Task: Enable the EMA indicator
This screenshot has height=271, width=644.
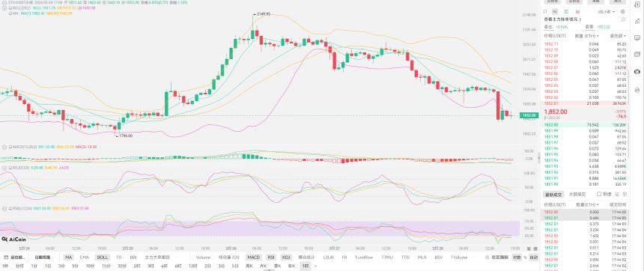Action: (84, 258)
